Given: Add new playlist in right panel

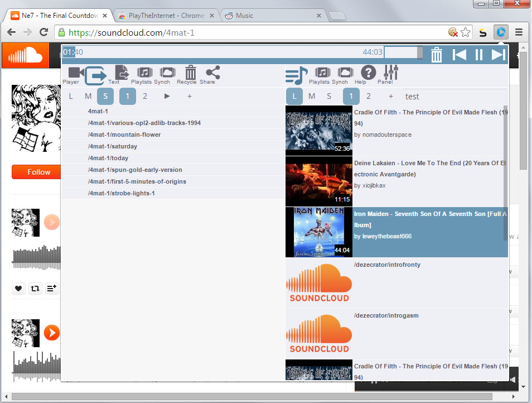Looking at the screenshot, I should point(391,97).
